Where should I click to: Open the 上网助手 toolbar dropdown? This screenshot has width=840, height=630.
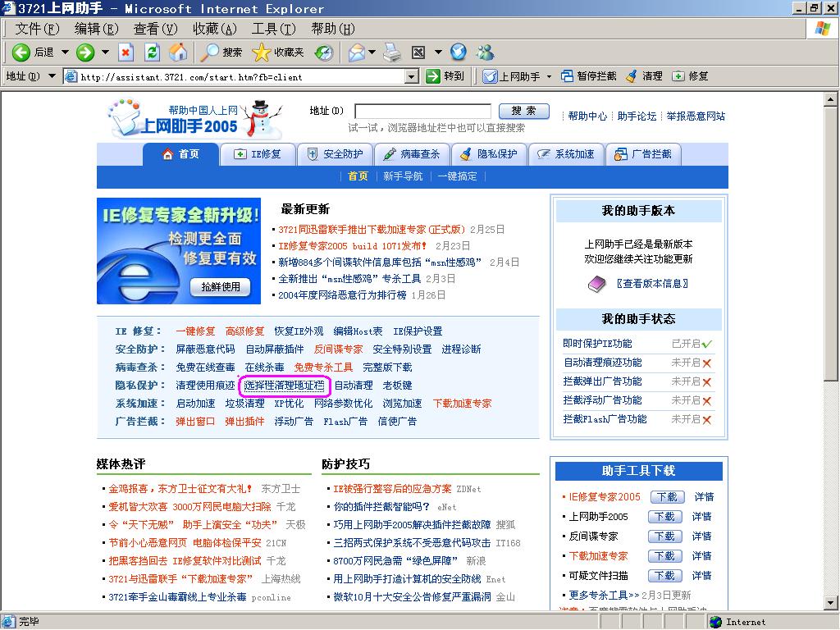(547, 76)
